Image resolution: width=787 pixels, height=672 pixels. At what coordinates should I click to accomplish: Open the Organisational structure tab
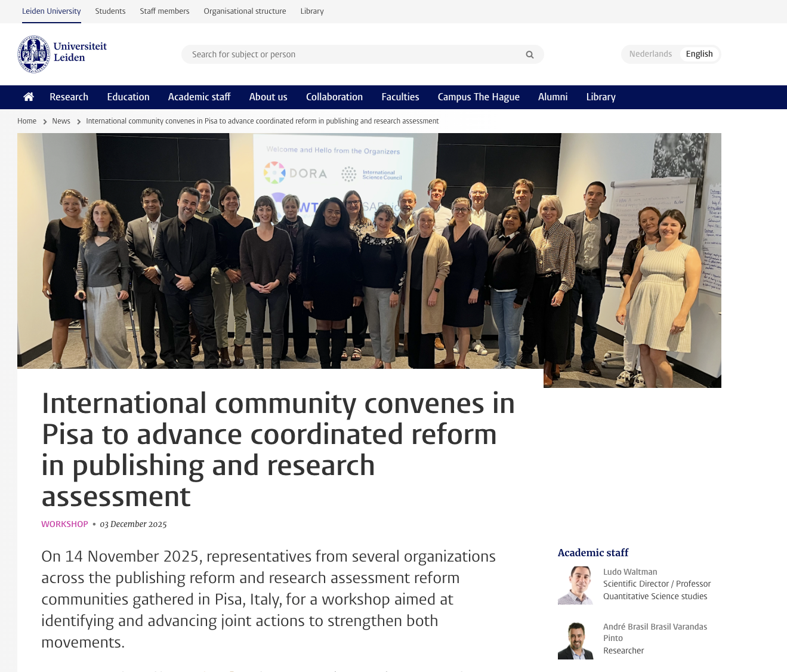pos(245,11)
